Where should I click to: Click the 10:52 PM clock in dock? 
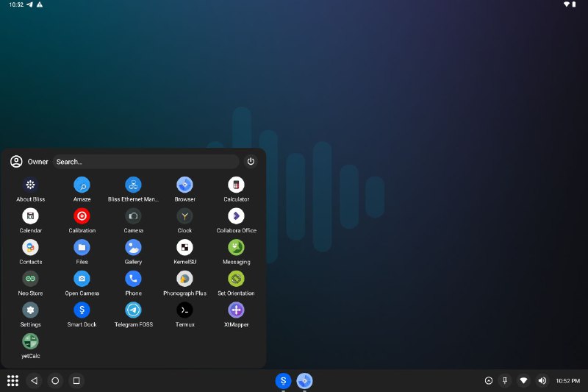coord(567,381)
